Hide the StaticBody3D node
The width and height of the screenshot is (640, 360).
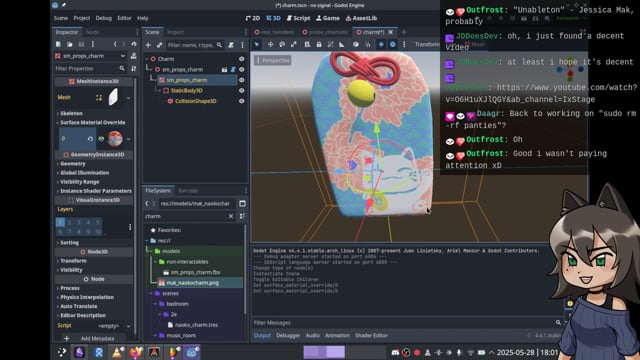(x=242, y=91)
